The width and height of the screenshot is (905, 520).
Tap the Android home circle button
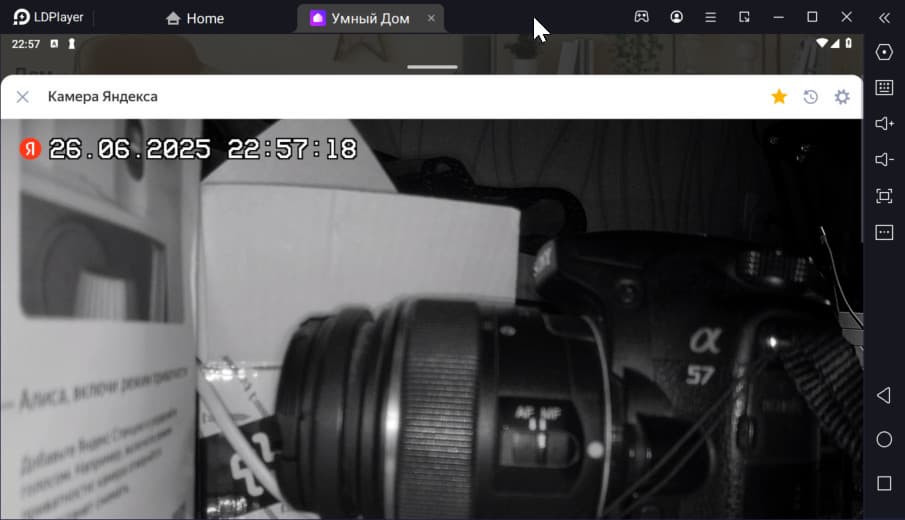[x=884, y=440]
